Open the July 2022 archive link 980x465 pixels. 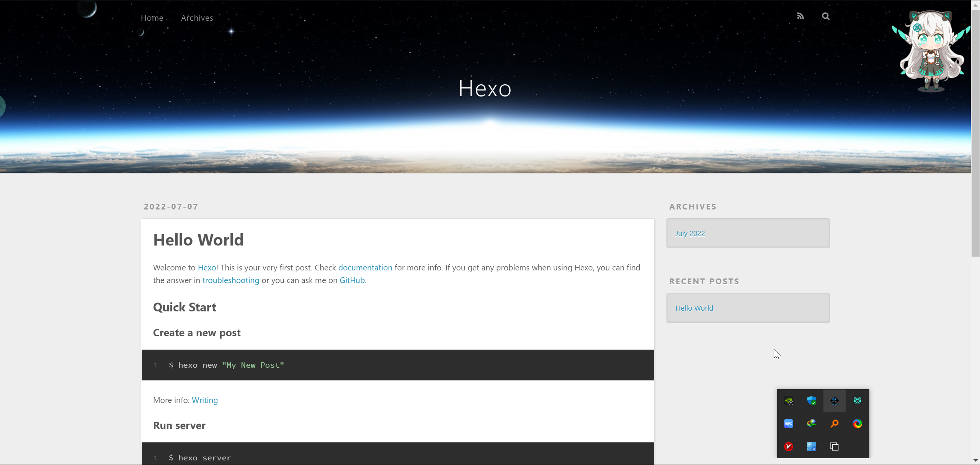[x=690, y=234]
